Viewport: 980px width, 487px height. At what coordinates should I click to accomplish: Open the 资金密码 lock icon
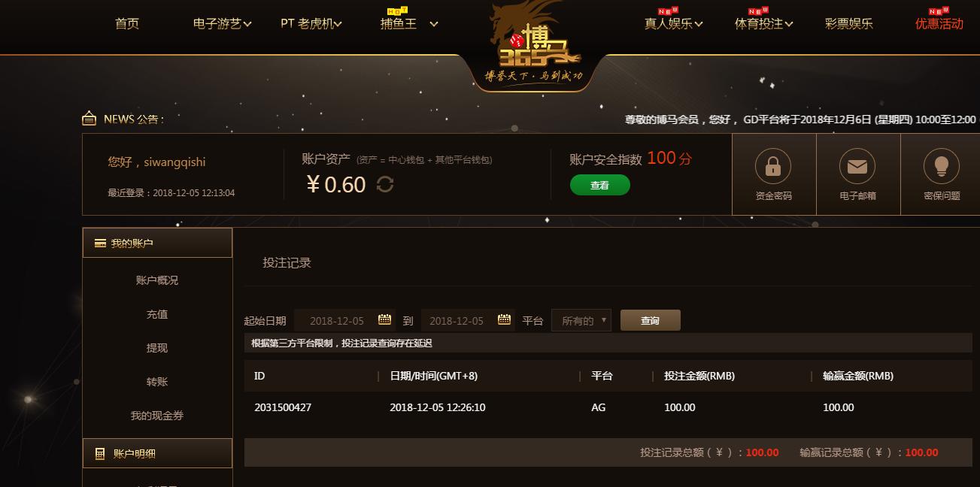[773, 166]
